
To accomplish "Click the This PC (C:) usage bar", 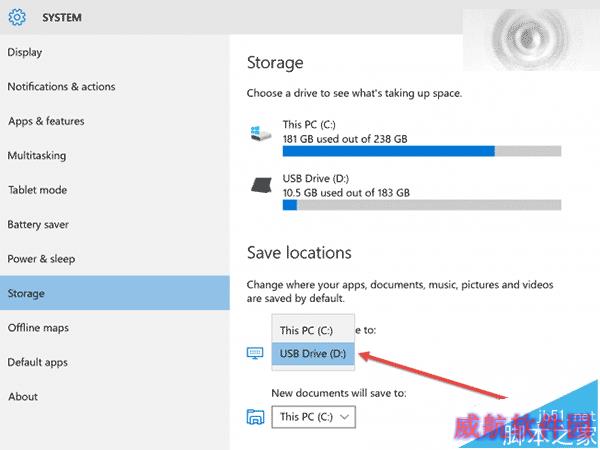I will coord(422,151).
